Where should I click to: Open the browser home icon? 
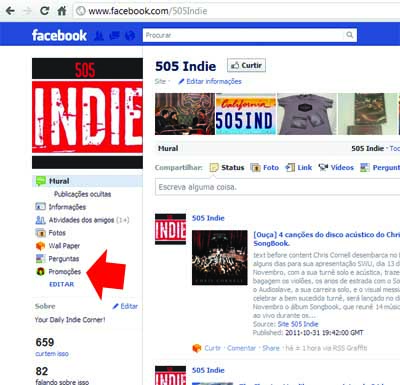pyautogui.click(x=62, y=11)
